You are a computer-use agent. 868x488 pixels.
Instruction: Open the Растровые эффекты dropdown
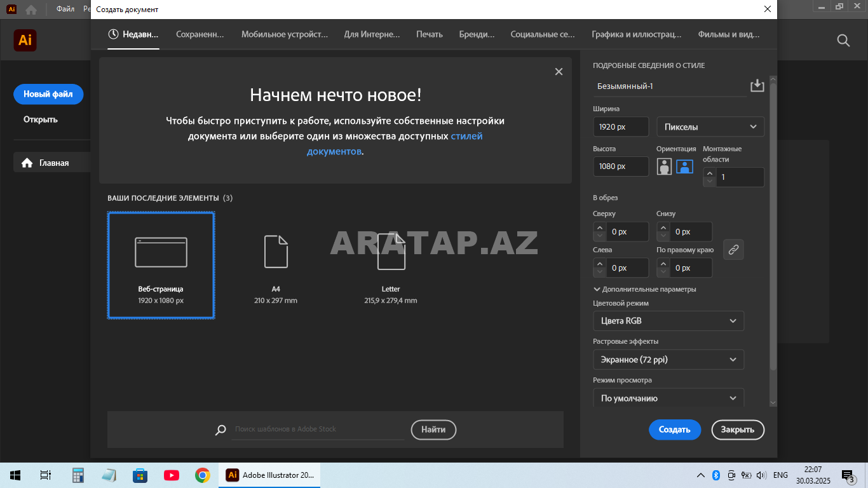click(x=668, y=360)
